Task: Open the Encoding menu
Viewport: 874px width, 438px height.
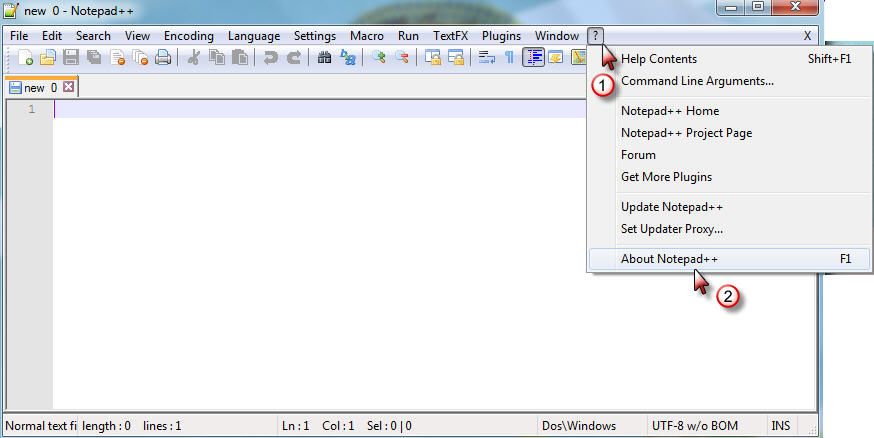Action: pos(188,36)
